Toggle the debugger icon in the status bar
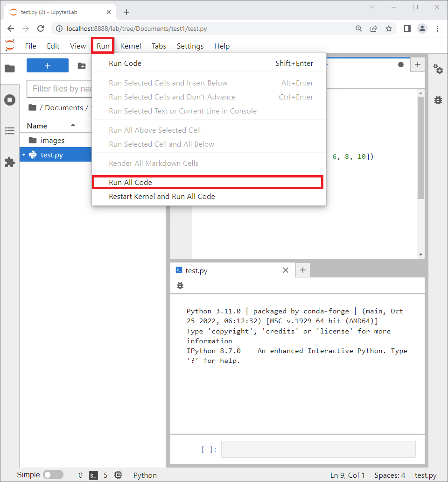 [118, 475]
